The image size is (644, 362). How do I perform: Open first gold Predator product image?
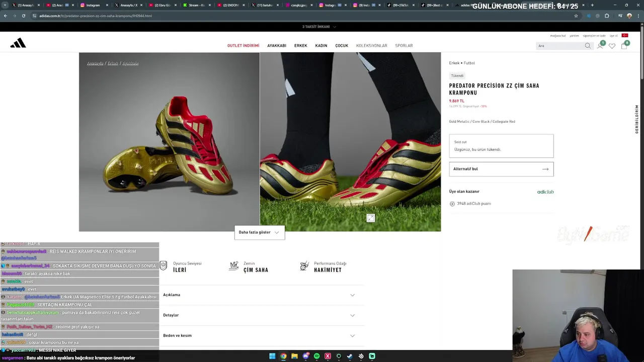[x=169, y=142]
